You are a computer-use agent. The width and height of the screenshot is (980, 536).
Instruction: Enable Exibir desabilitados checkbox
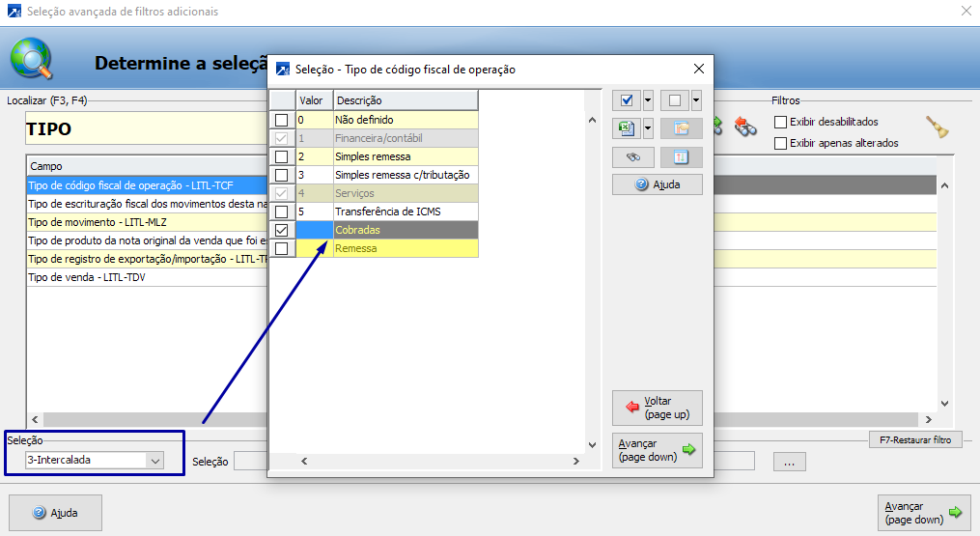point(781,122)
